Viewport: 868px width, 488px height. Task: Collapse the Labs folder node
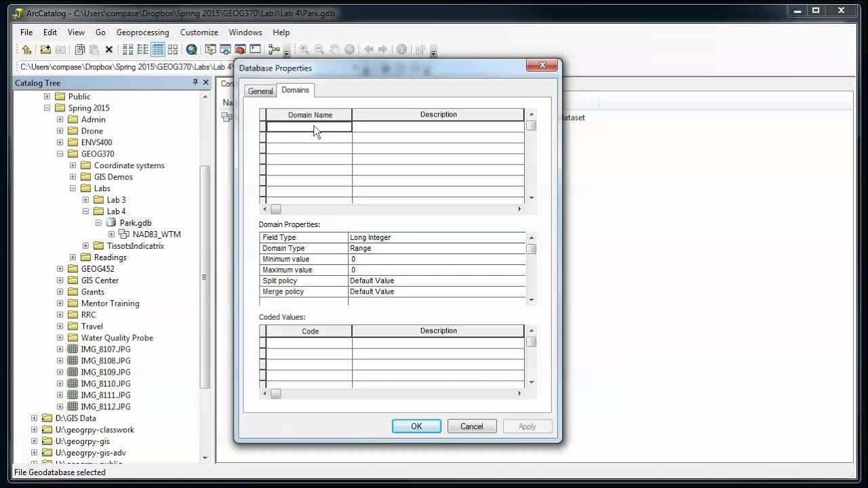tap(73, 188)
